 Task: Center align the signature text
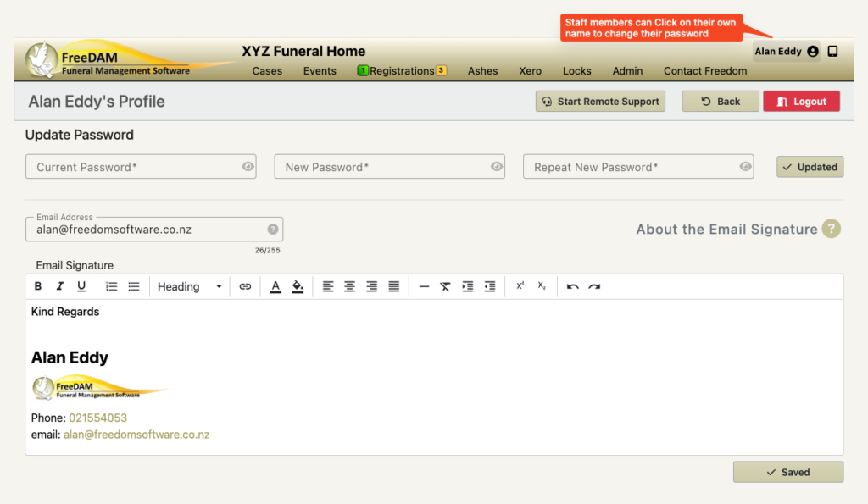(x=349, y=286)
